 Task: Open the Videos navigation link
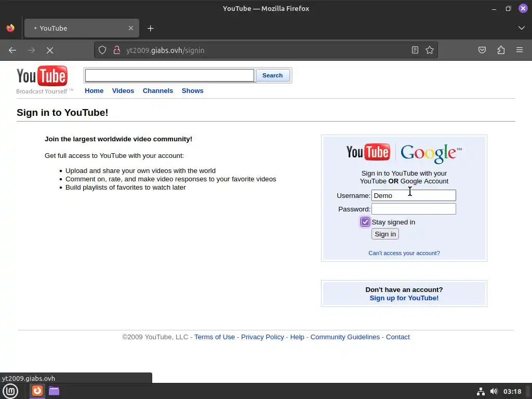point(123,90)
